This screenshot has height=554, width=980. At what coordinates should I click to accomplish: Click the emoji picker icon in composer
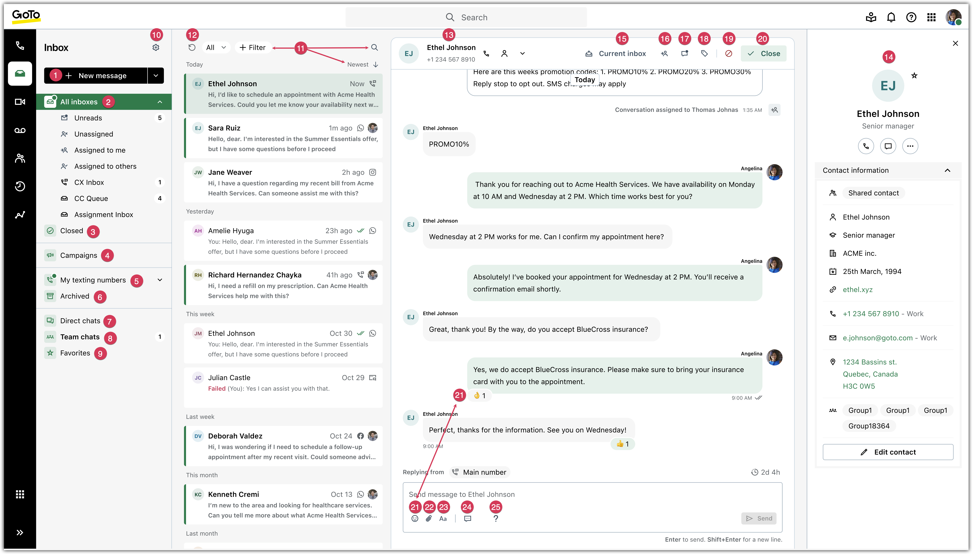point(415,519)
